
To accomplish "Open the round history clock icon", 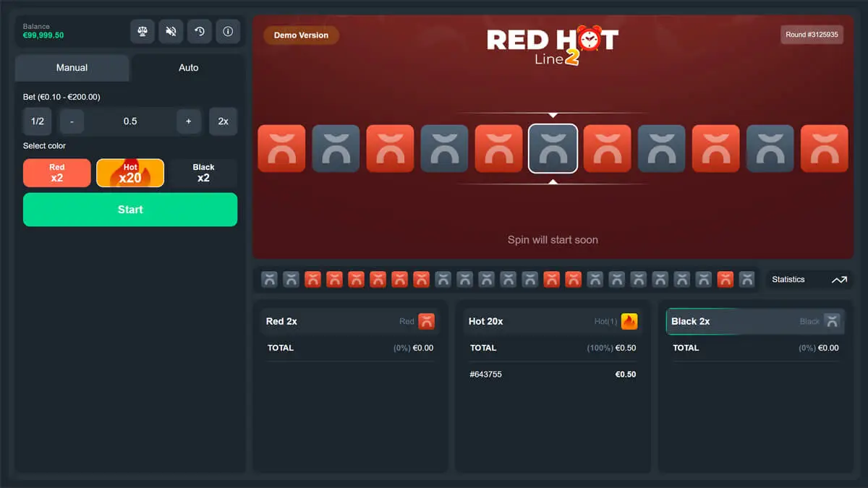I will pyautogui.click(x=199, y=31).
